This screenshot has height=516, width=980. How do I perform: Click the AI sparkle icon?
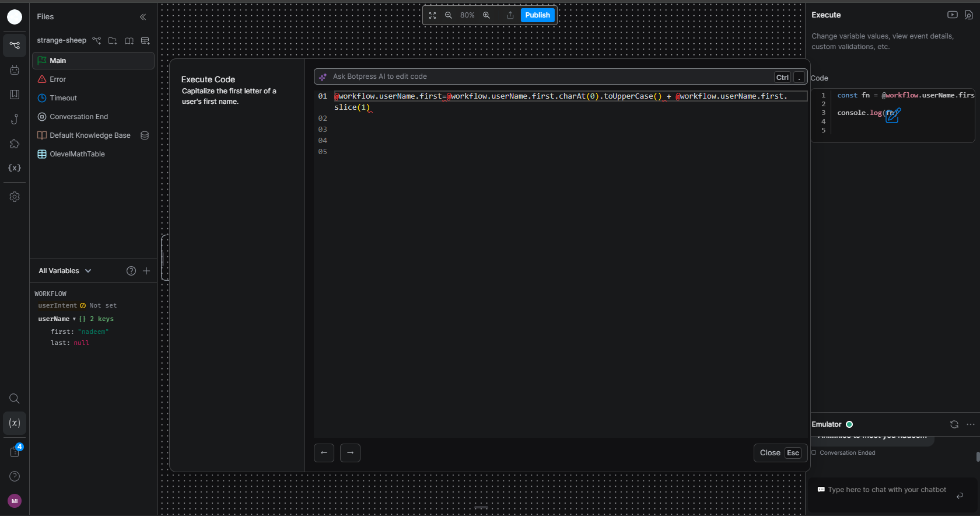pos(323,77)
